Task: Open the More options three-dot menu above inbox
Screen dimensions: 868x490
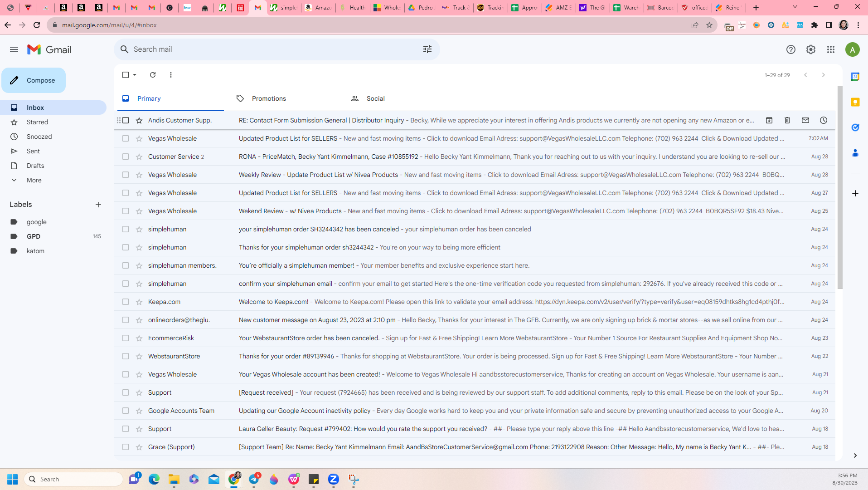Action: tap(171, 75)
